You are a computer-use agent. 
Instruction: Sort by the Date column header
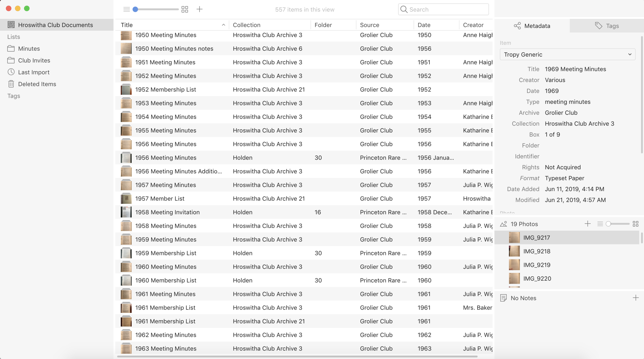click(x=436, y=25)
